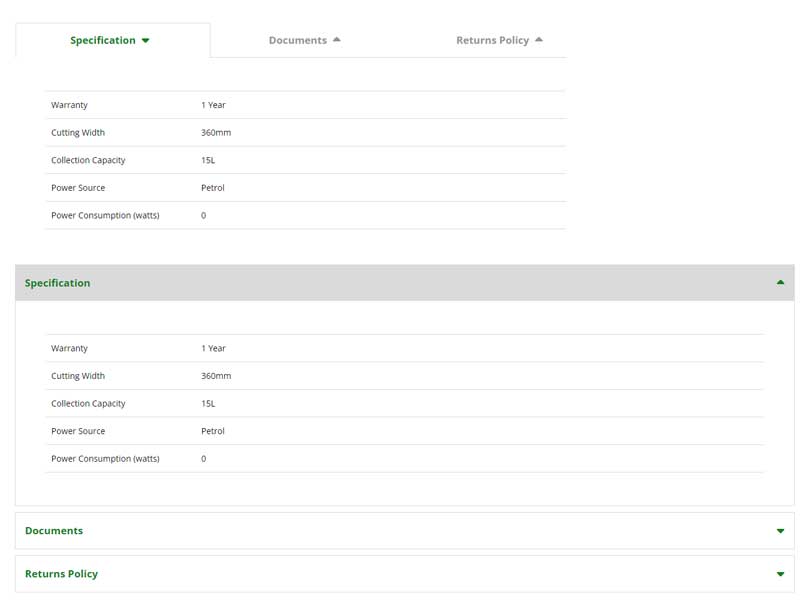This screenshot has height=614, width=805.
Task: Click 1 Year value in accordion table
Action: coord(213,349)
